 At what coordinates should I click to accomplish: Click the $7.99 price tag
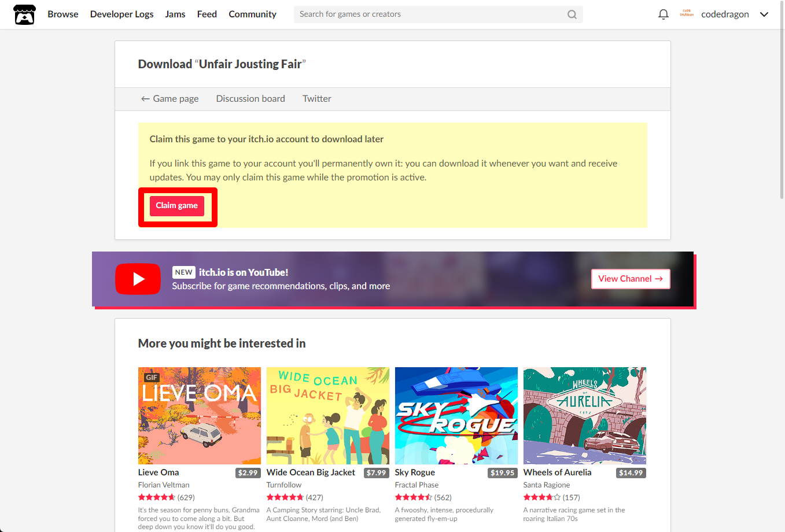click(377, 473)
